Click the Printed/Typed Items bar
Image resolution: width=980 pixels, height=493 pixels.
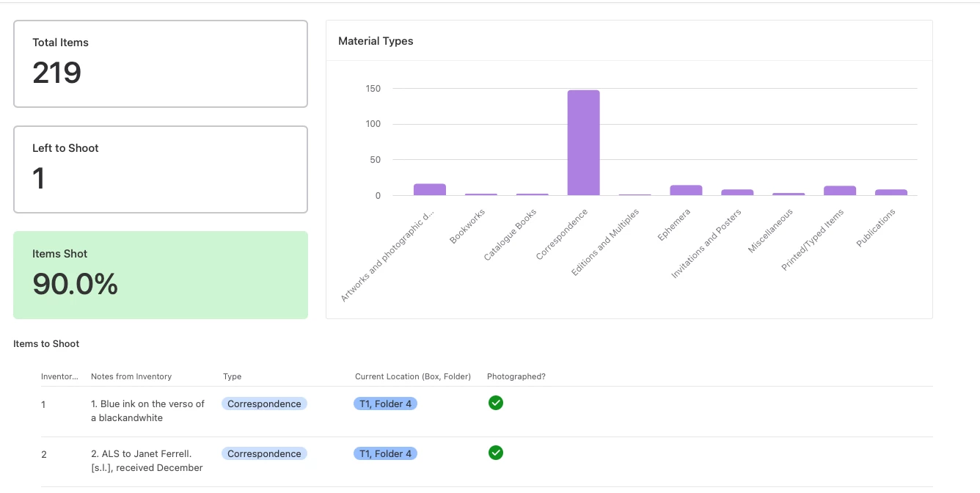(840, 191)
